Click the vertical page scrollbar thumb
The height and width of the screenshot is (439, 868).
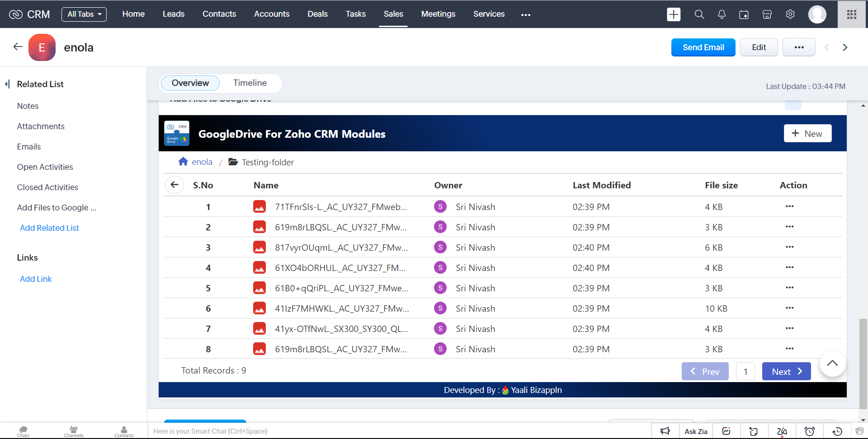(x=863, y=361)
